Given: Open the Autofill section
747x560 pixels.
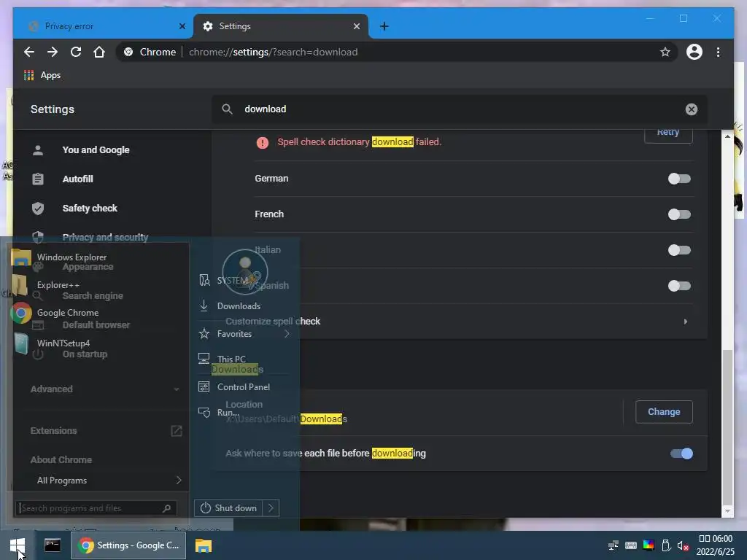Looking at the screenshot, I should (x=77, y=179).
